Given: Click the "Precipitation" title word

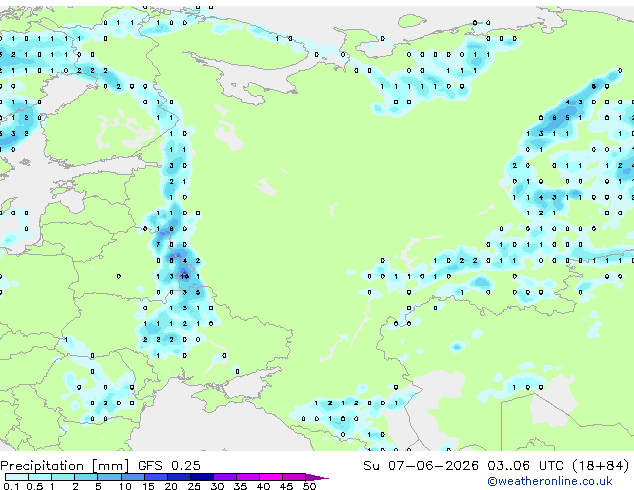Looking at the screenshot, I should pyautogui.click(x=42, y=466).
